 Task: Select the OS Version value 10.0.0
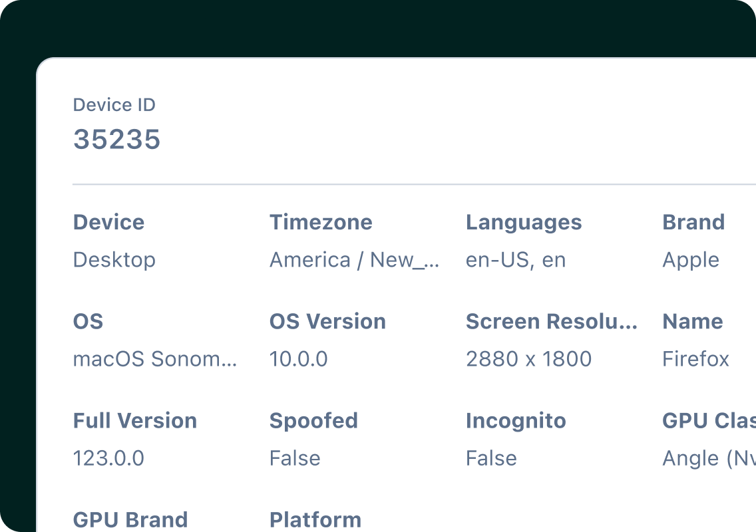(x=298, y=359)
